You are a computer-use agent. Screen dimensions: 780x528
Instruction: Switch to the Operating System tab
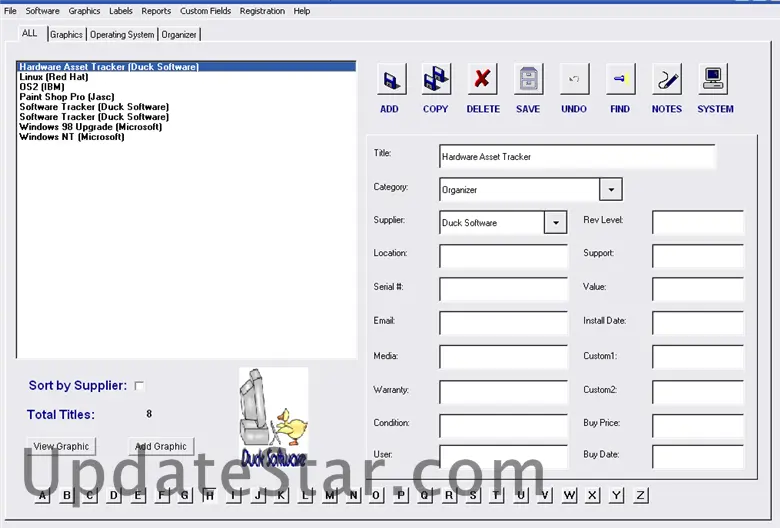[x=122, y=35]
